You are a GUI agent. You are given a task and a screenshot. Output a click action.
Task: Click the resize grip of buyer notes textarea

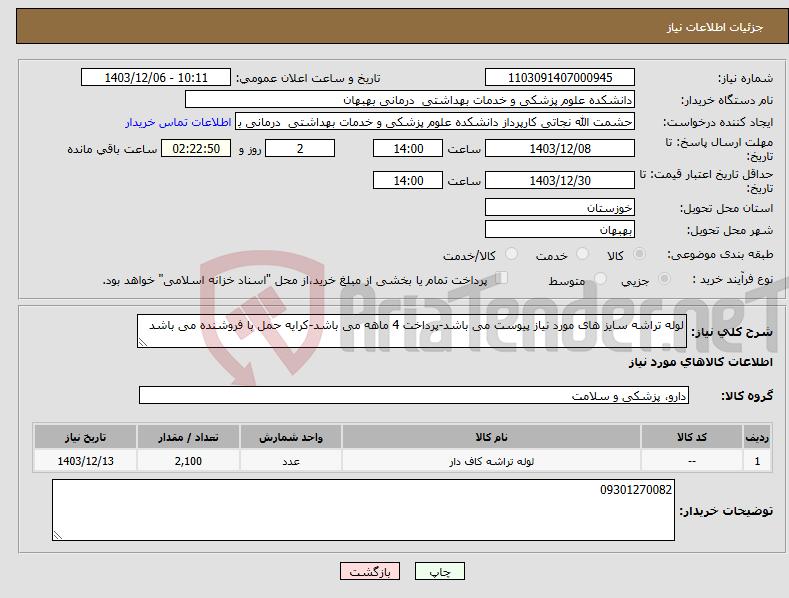[x=58, y=535]
